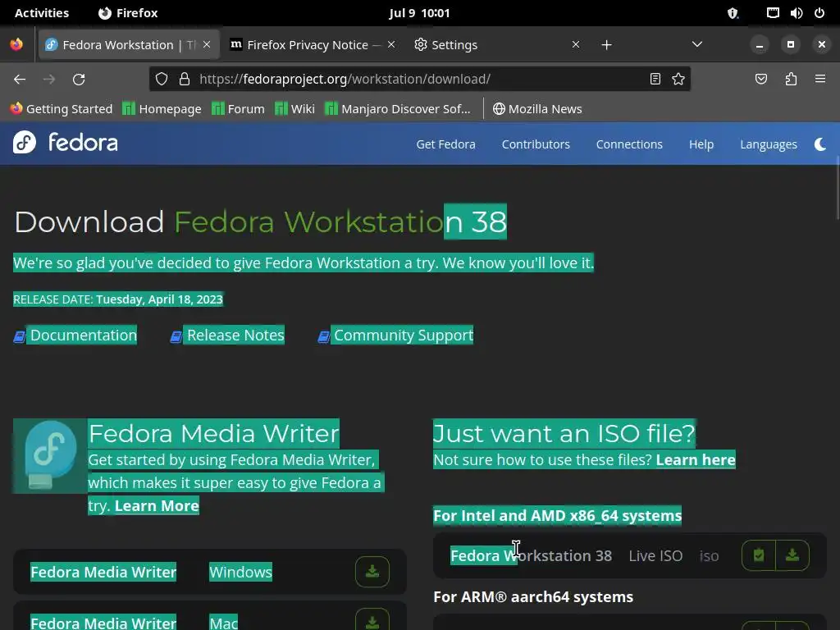This screenshot has height=630, width=840.
Task: Click the screen indicator icon in top bar
Action: [x=773, y=13]
